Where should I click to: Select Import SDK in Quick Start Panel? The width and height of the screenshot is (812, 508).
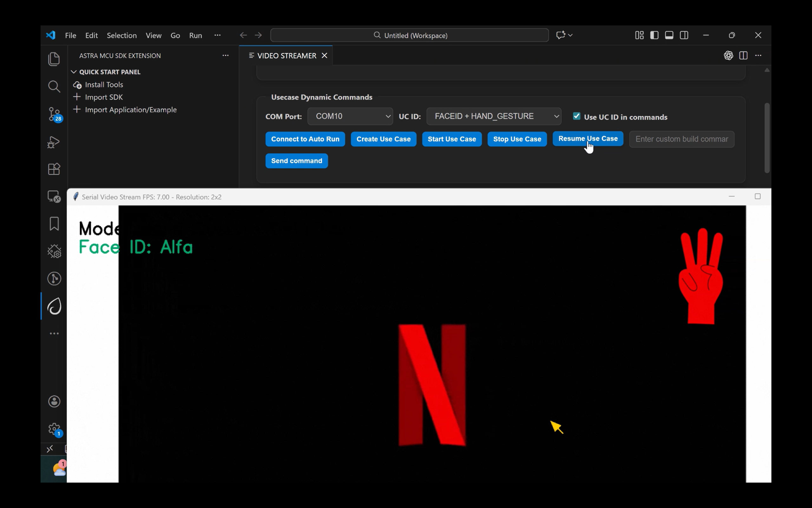[x=104, y=97]
